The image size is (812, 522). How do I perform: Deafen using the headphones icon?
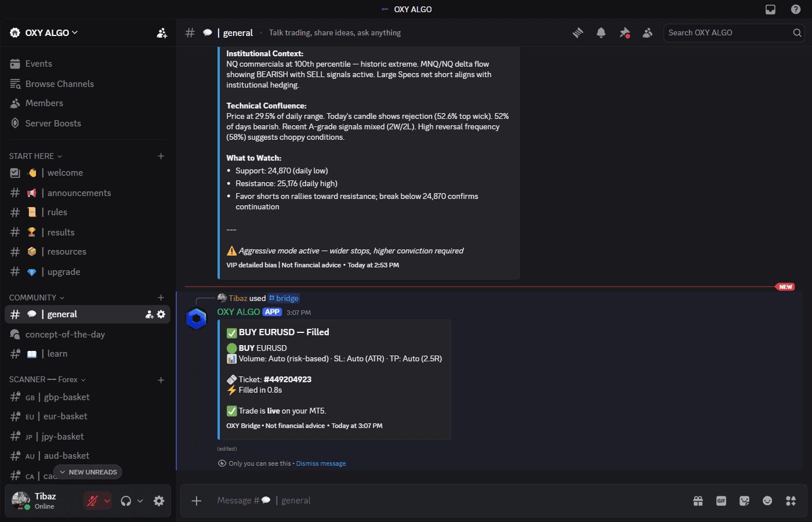(127, 500)
